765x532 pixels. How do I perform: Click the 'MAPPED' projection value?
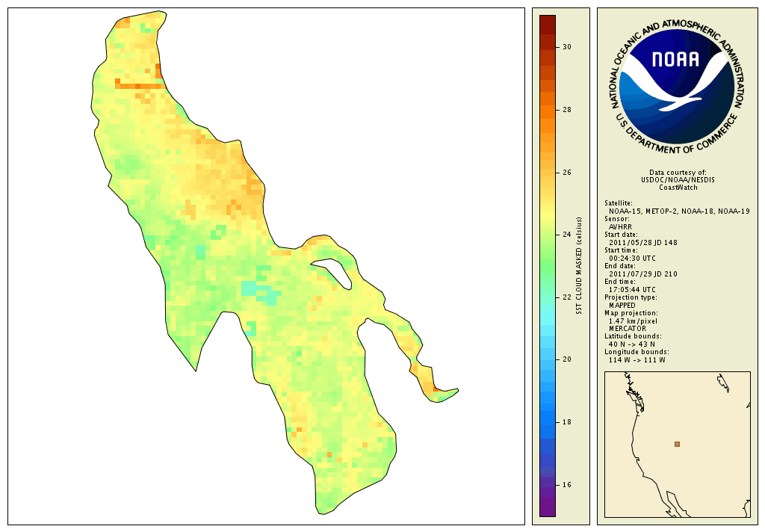click(x=622, y=305)
